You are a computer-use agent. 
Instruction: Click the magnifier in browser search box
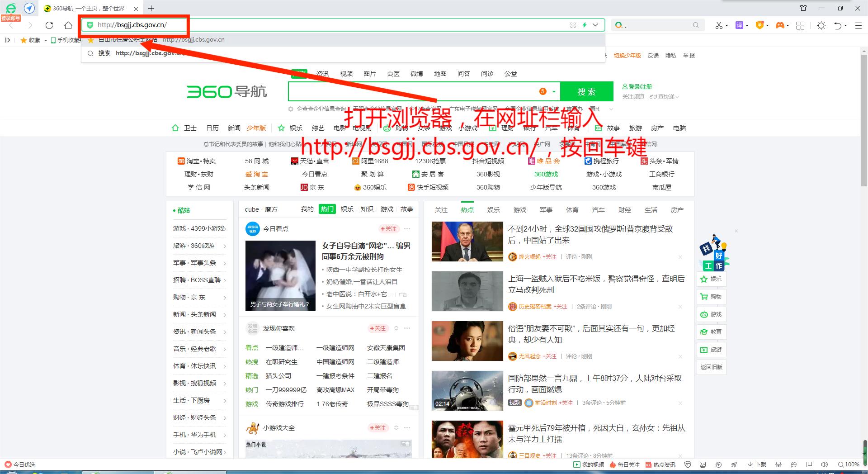pyautogui.click(x=696, y=25)
